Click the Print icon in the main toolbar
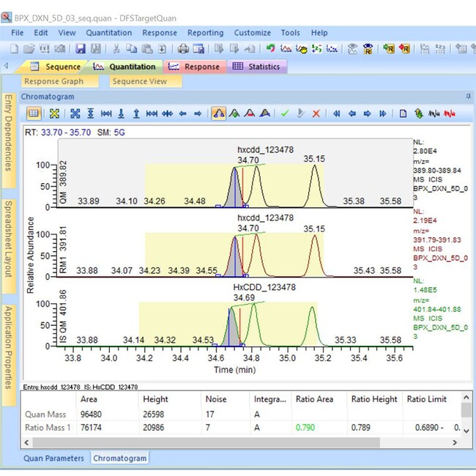476x476 pixels. (182, 48)
